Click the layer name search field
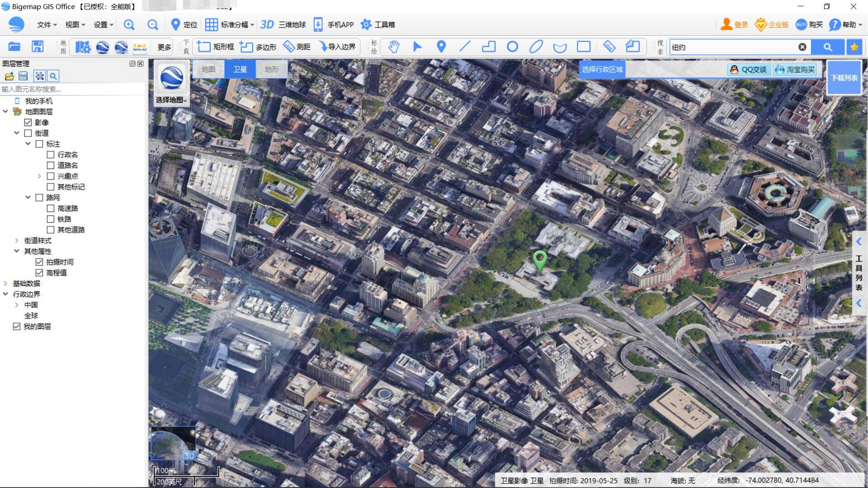Screen dimensions: 868x488 pyautogui.click(x=73, y=89)
